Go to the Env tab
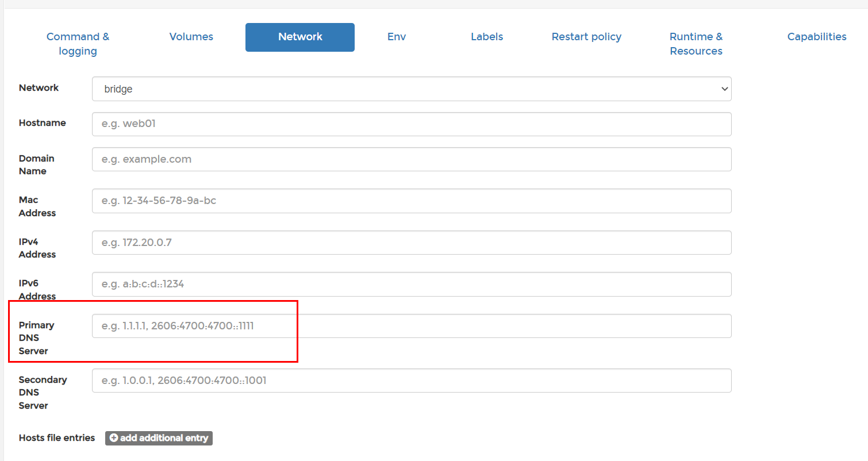868x461 pixels. (x=397, y=37)
